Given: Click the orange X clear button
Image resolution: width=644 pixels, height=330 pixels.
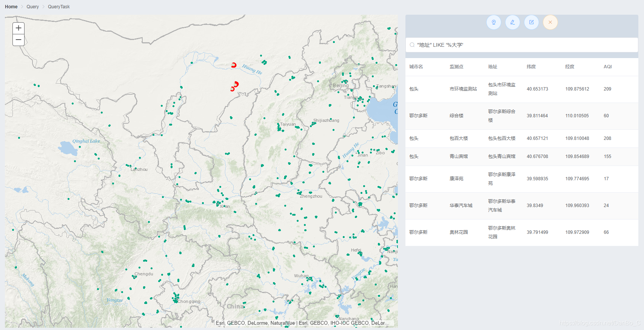Looking at the screenshot, I should [x=550, y=22].
